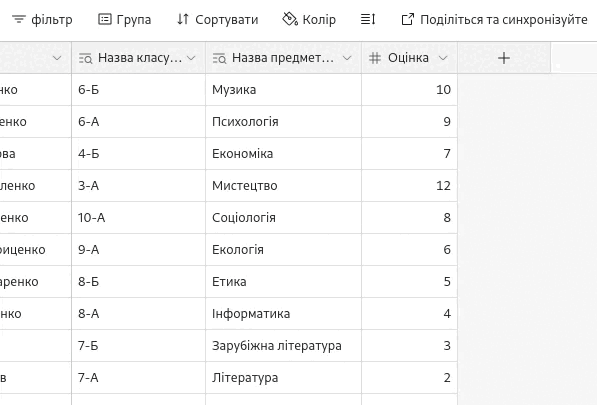Select grade 8 in Соціологія row
597x405 pixels.
(410, 218)
